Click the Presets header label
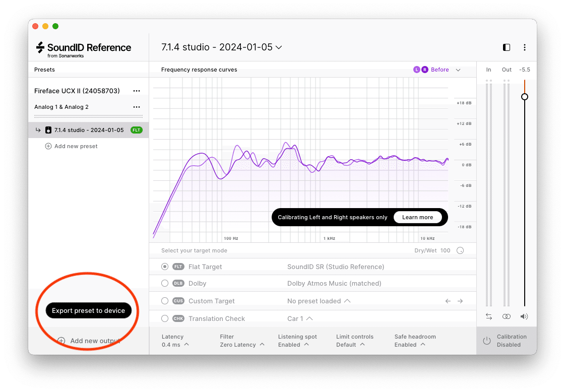 44,70
